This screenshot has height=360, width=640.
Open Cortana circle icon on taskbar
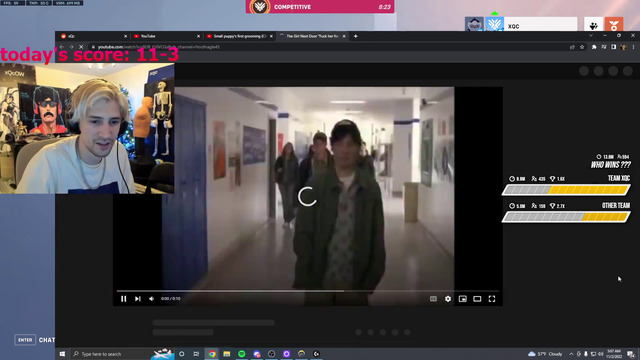coord(182,354)
